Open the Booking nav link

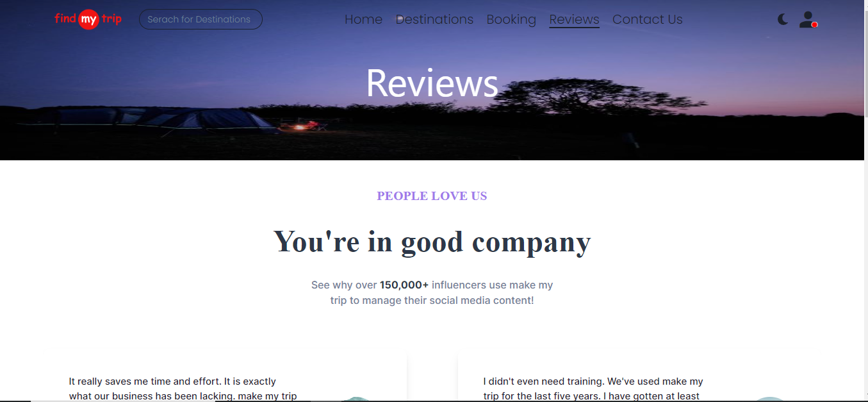[x=511, y=19]
